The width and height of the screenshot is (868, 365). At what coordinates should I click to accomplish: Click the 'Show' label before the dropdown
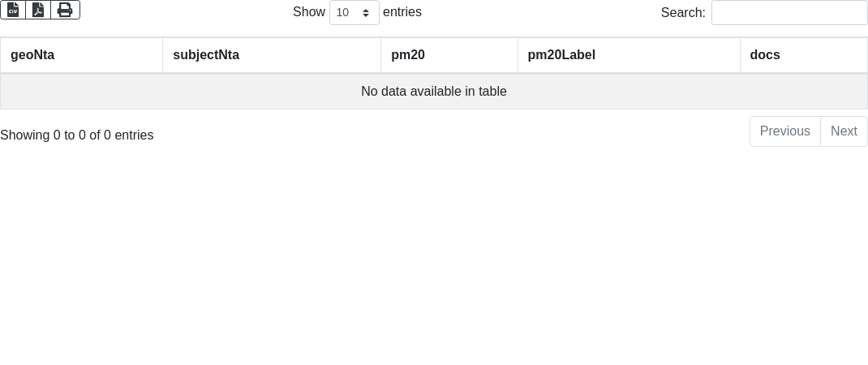pos(309,12)
